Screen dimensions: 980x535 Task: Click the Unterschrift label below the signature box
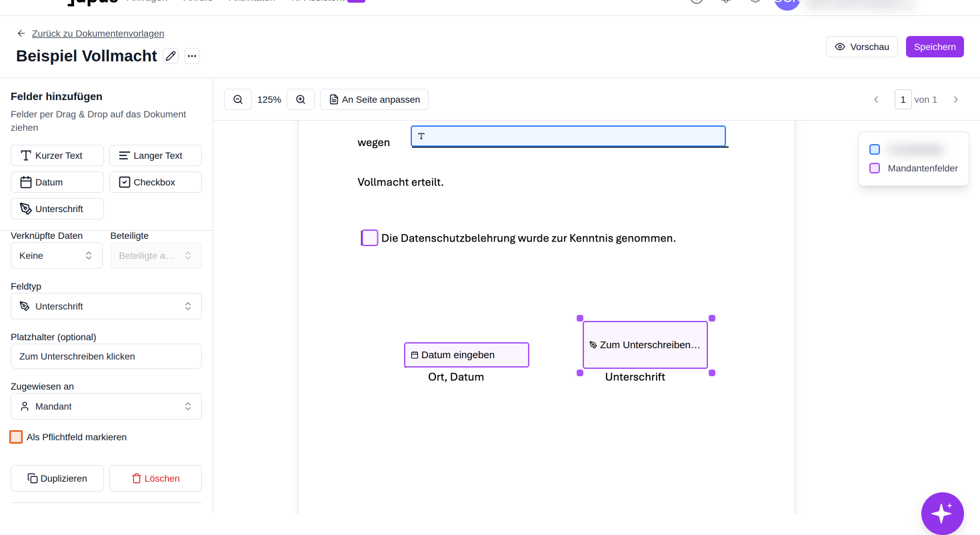635,377
